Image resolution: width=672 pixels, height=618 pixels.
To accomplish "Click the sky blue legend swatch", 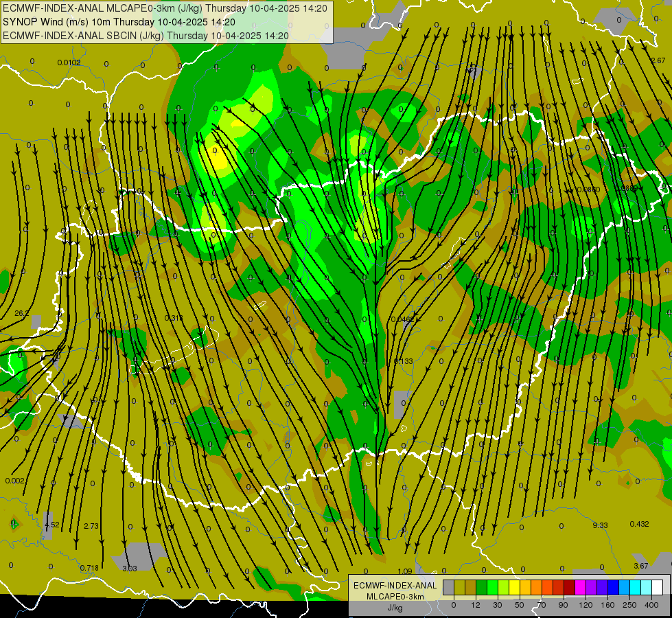I will [x=625, y=587].
